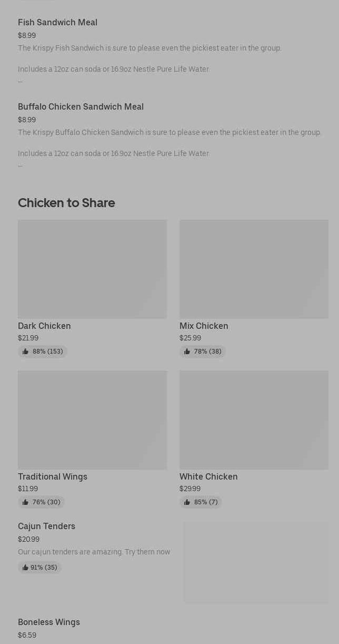Open the White Chicken product image
Viewport: 339px width, 644px height.
(254, 419)
